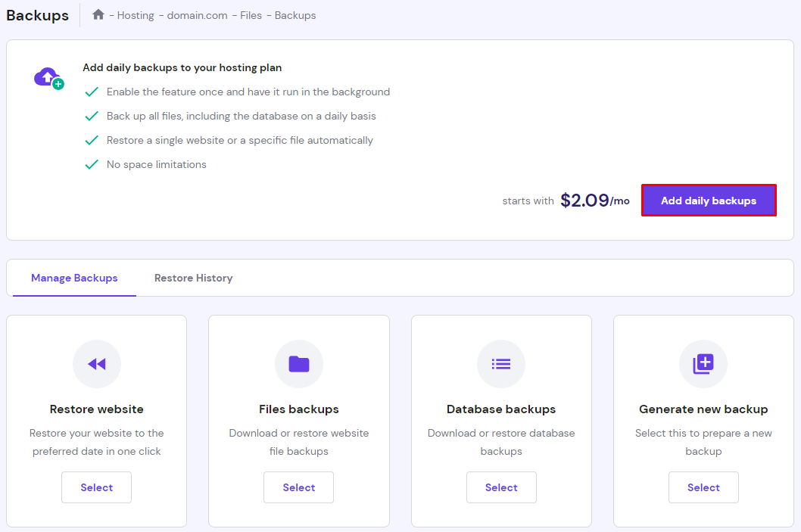801x532 pixels.
Task: Switch to the Restore History tab
Action: [x=193, y=278]
